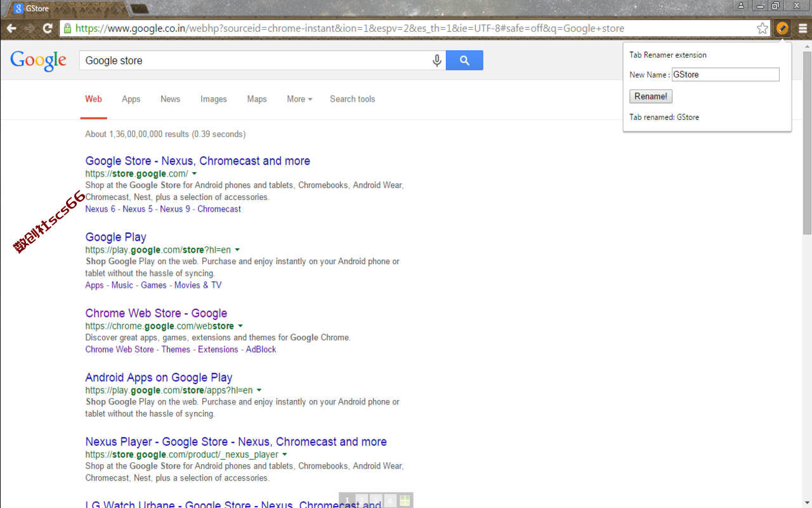The width and height of the screenshot is (812, 508).
Task: Open the Nexus 9 sitelink
Action: 175,209
